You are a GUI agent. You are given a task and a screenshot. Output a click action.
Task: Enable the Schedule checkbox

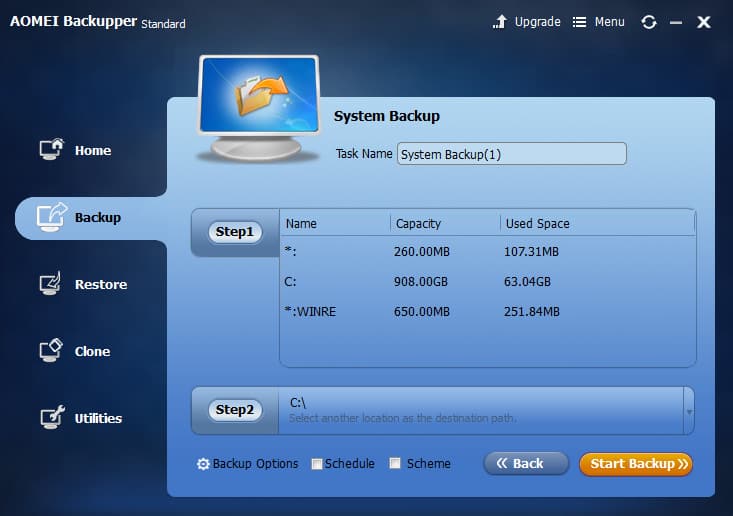[x=317, y=464]
